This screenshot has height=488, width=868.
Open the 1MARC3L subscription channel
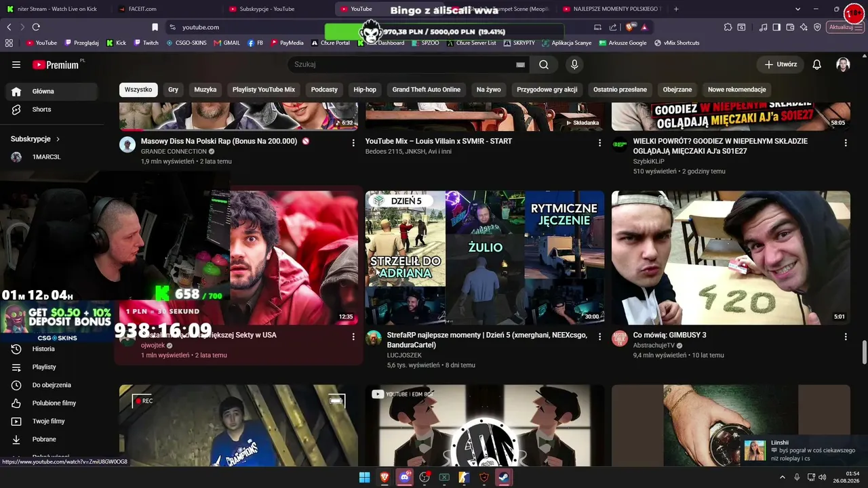tap(52, 157)
